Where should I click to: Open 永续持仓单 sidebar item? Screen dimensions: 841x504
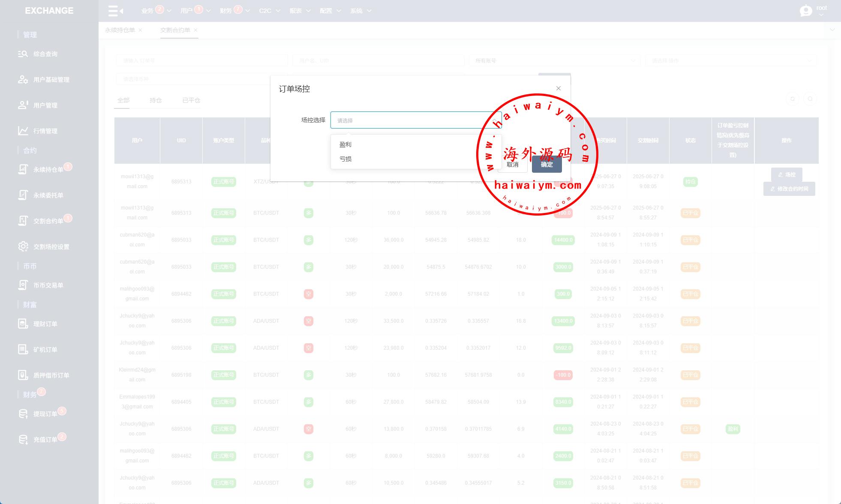[48, 170]
